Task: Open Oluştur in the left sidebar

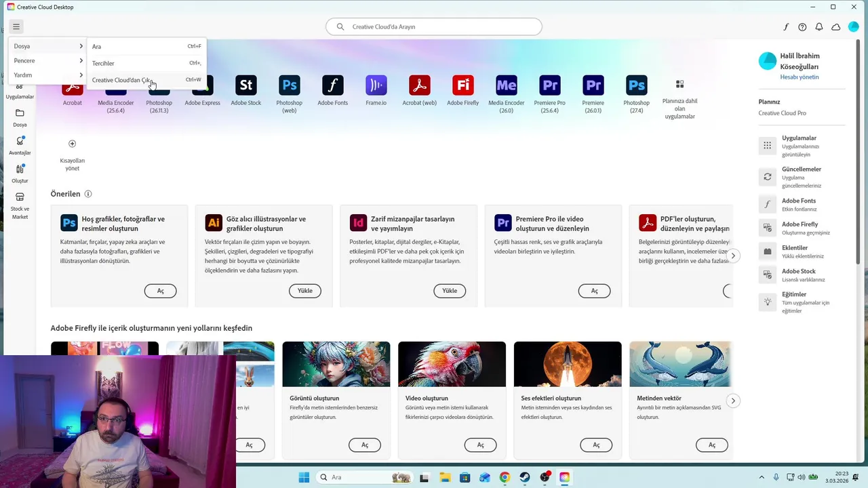Action: click(x=20, y=174)
